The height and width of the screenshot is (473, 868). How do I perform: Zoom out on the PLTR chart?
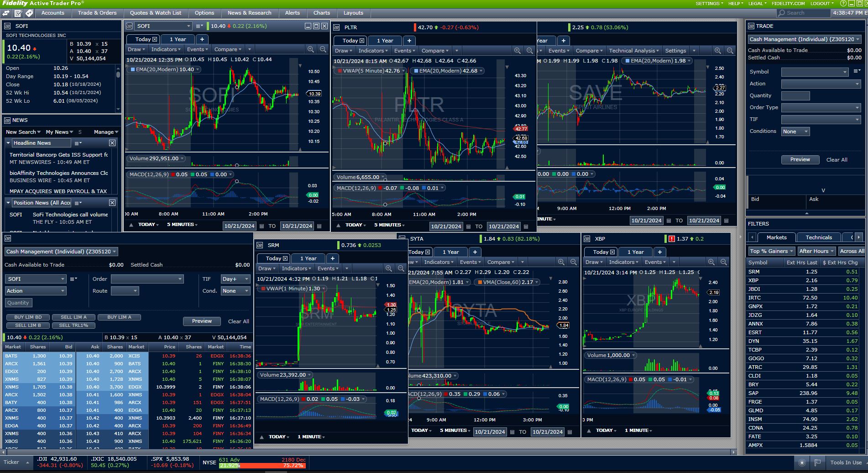click(530, 51)
